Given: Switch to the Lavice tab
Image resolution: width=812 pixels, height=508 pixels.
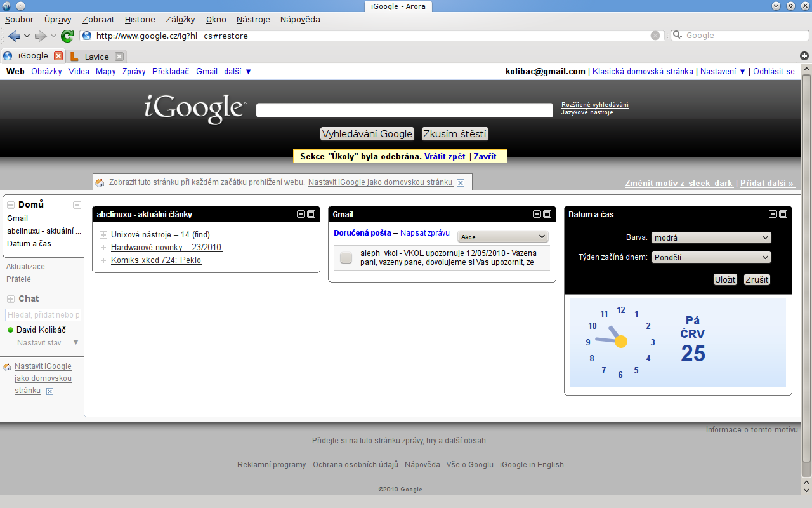Looking at the screenshot, I should click(96, 57).
